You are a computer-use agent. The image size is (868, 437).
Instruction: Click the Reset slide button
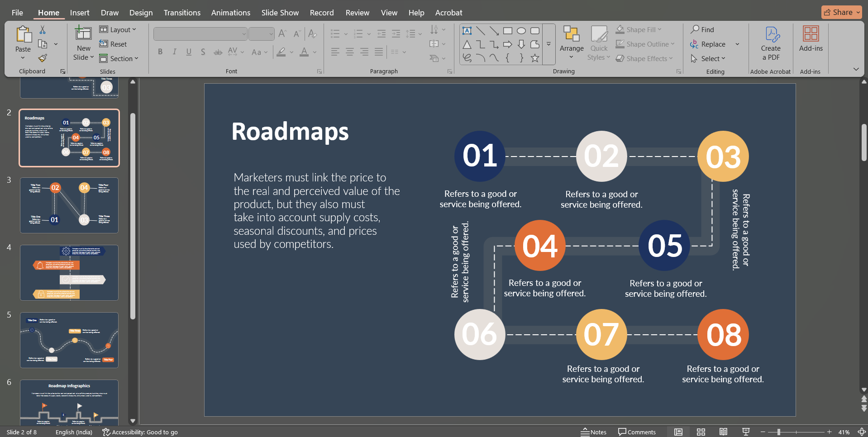pyautogui.click(x=114, y=44)
